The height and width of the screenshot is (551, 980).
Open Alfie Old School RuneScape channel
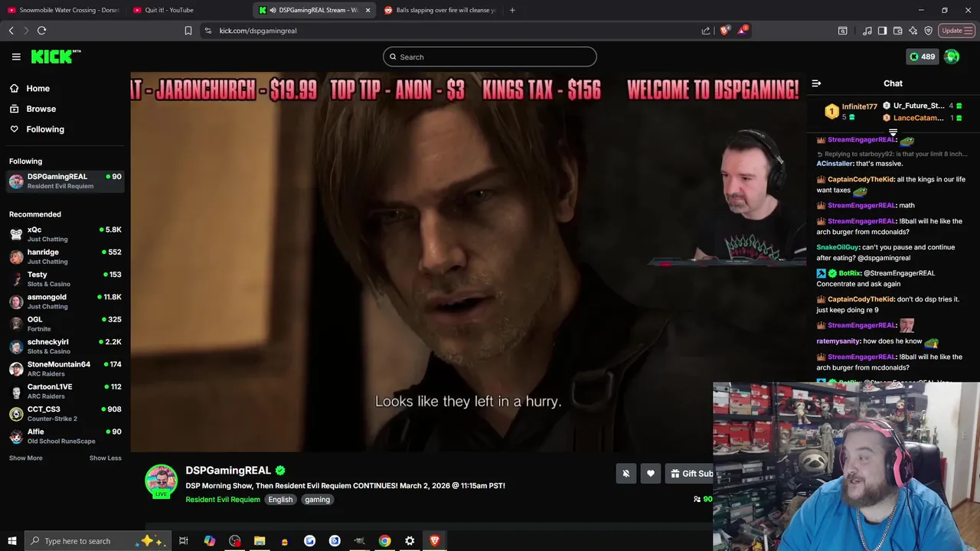pos(65,436)
